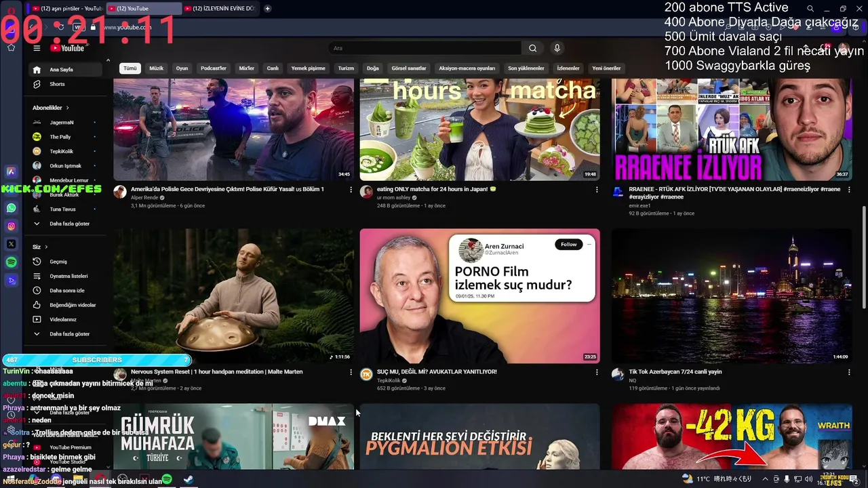This screenshot has height=488, width=868.
Task: Select the Yemek pişirme filter chip
Action: (309, 68)
